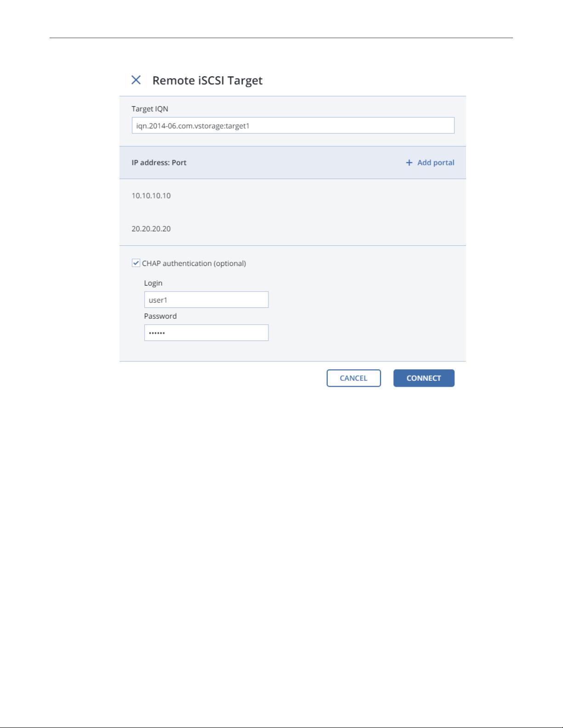563x728 pixels.
Task: Select the masked Password input field
Action: click(206, 333)
